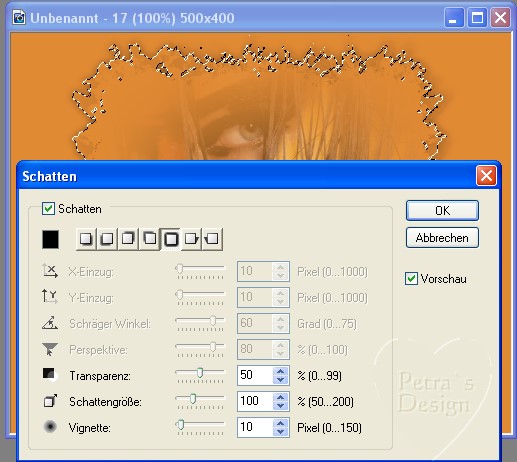This screenshot has width=517, height=462.
Task: Select the third shadow direction preset icon
Action: [x=128, y=239]
